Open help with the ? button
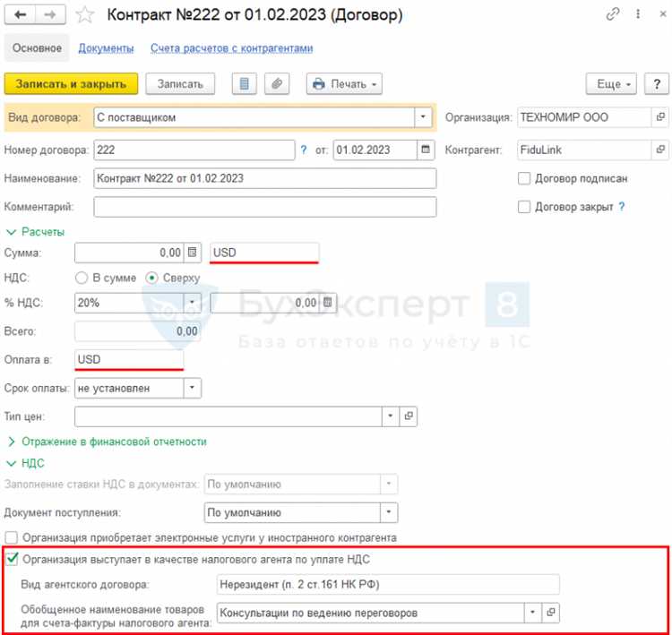 [657, 84]
